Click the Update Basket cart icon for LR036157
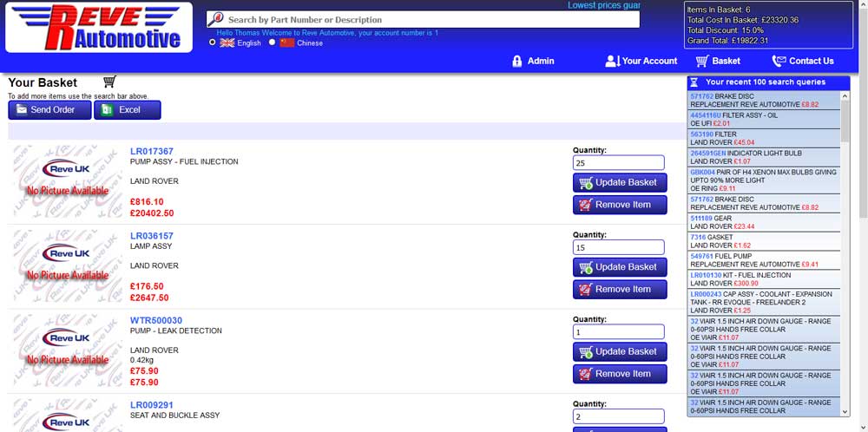The width and height of the screenshot is (868, 432). tap(586, 267)
